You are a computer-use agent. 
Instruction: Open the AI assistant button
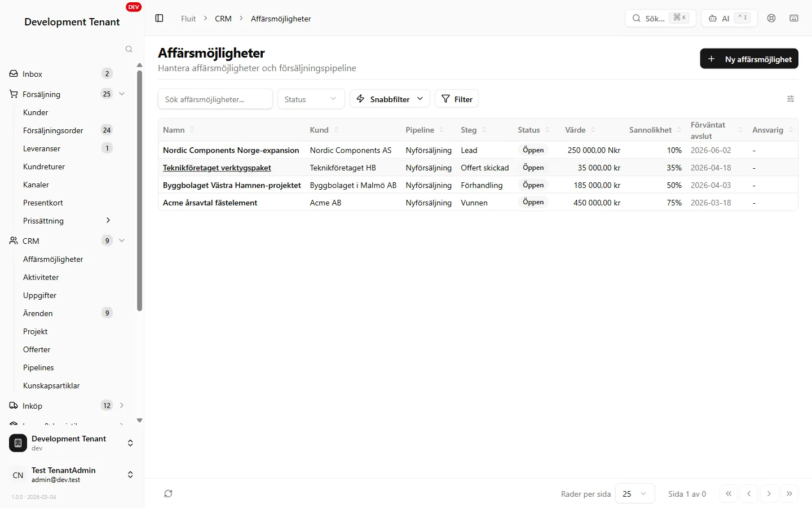tap(729, 18)
